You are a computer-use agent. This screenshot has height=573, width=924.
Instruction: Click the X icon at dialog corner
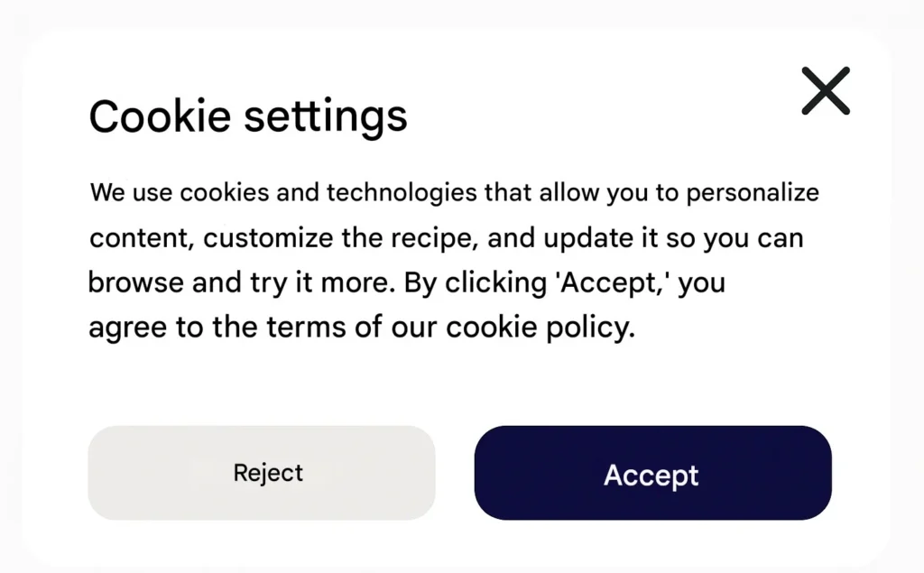click(x=826, y=91)
